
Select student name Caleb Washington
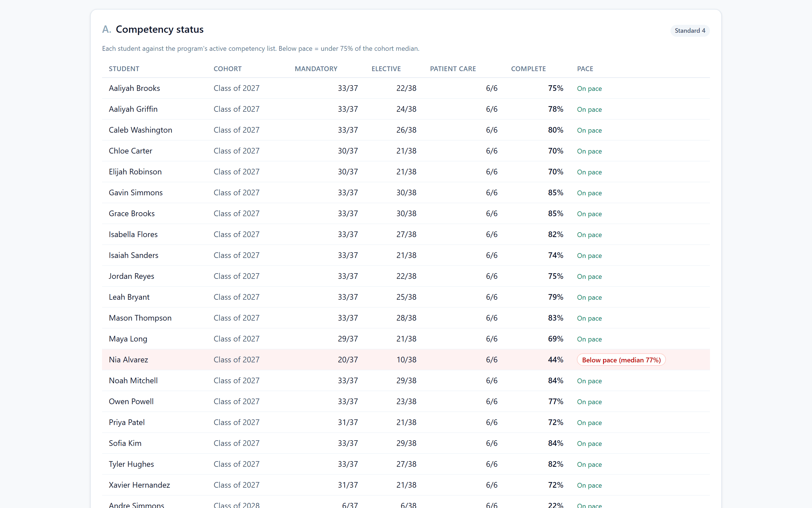[x=140, y=130]
